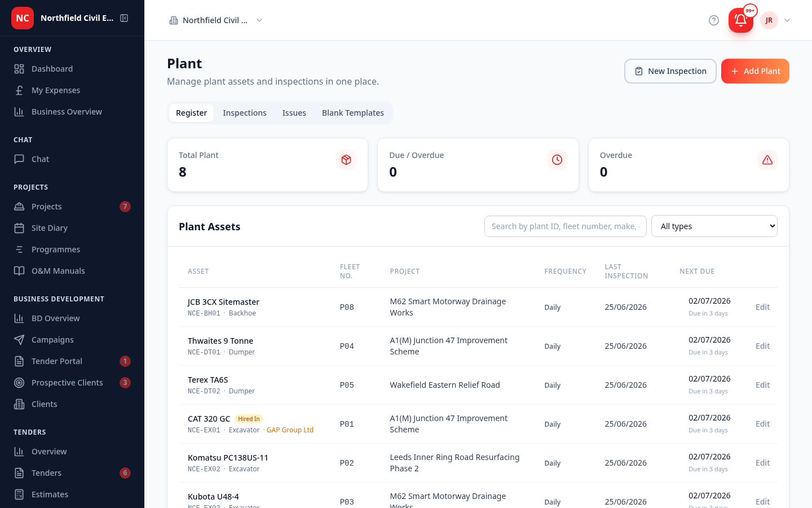
Task: Focus the plant search input field
Action: 566,226
